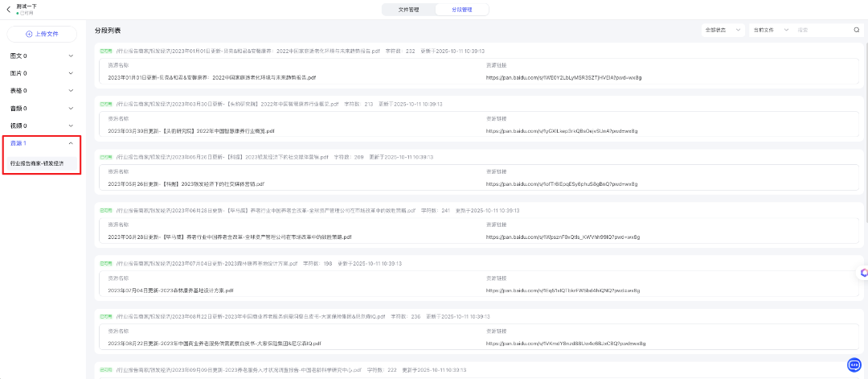868x379 pixels.
Task: Click the plus icon on 上传文件
Action: pyautogui.click(x=30, y=34)
